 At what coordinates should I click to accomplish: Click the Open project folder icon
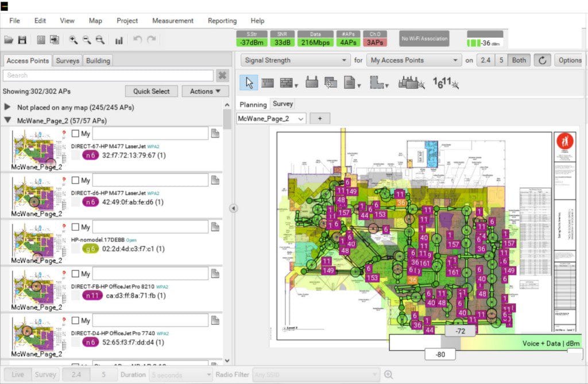click(x=9, y=40)
